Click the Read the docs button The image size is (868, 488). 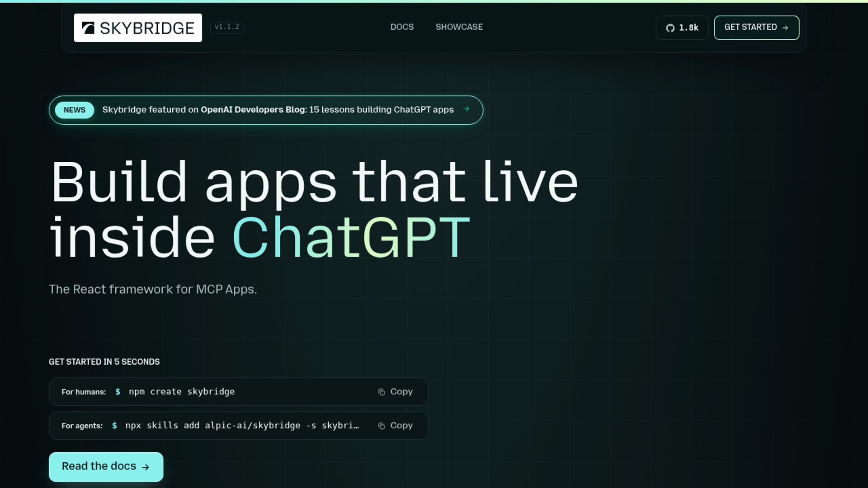pyautogui.click(x=106, y=467)
